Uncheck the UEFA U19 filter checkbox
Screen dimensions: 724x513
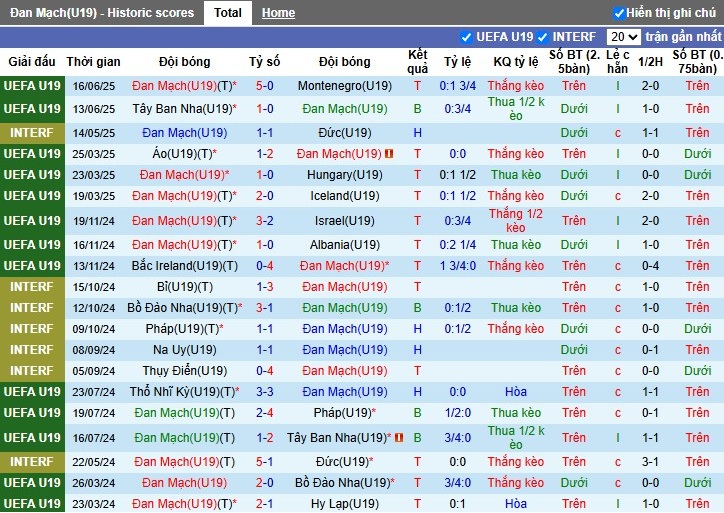click(x=466, y=37)
